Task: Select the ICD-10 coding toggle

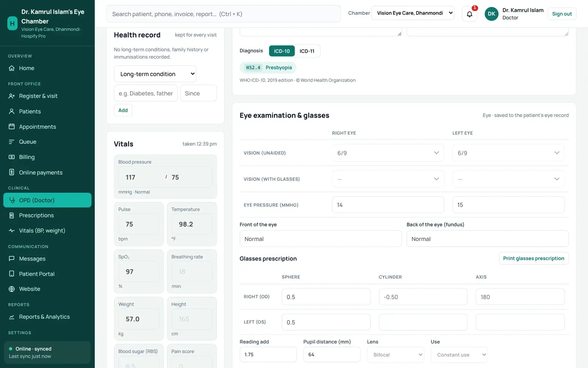Action: (282, 51)
